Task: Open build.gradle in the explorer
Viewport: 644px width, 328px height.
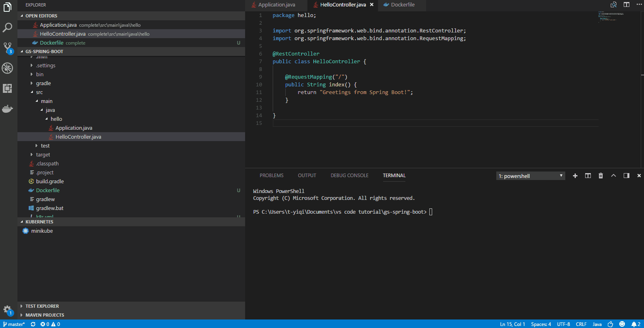Action: 50,181
